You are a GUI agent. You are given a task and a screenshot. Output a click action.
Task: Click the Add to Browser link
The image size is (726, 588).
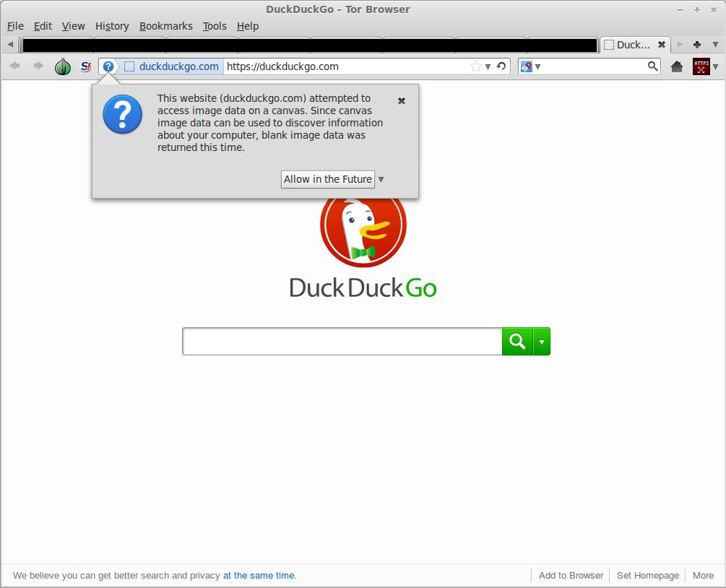pyautogui.click(x=571, y=575)
